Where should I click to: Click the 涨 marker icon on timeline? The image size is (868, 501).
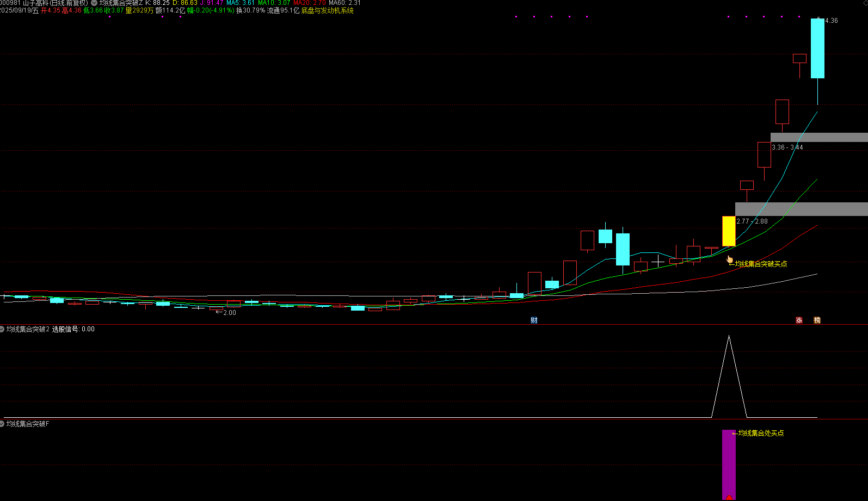point(799,320)
